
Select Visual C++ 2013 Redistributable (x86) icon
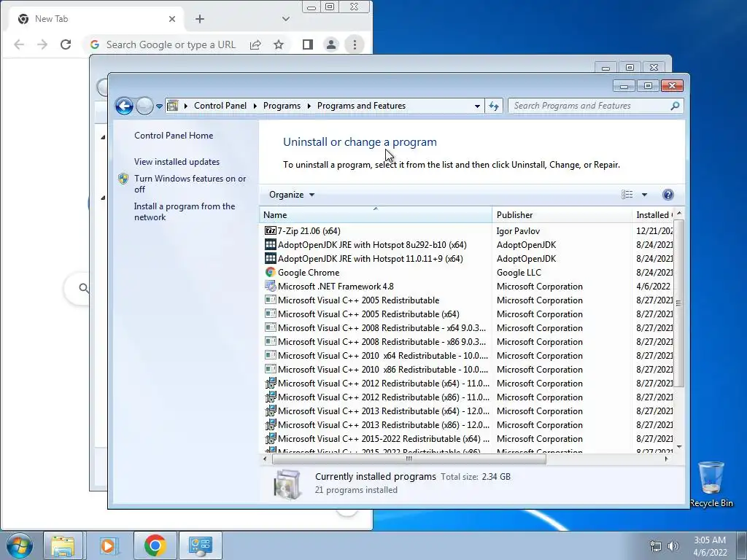270,425
